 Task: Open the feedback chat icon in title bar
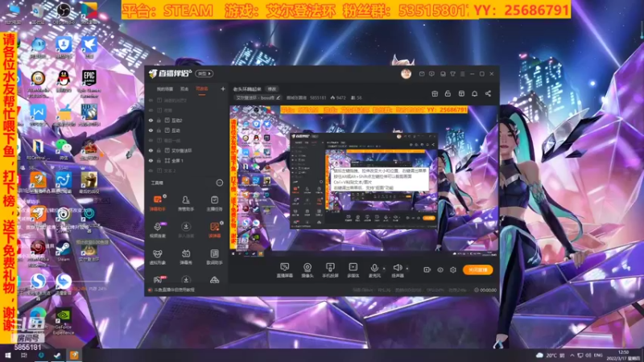pos(431,74)
